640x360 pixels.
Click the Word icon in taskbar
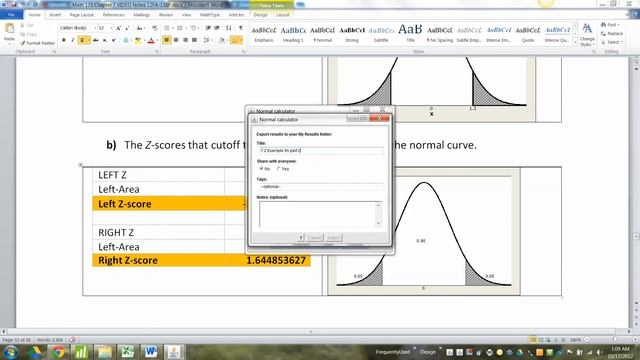[151, 351]
